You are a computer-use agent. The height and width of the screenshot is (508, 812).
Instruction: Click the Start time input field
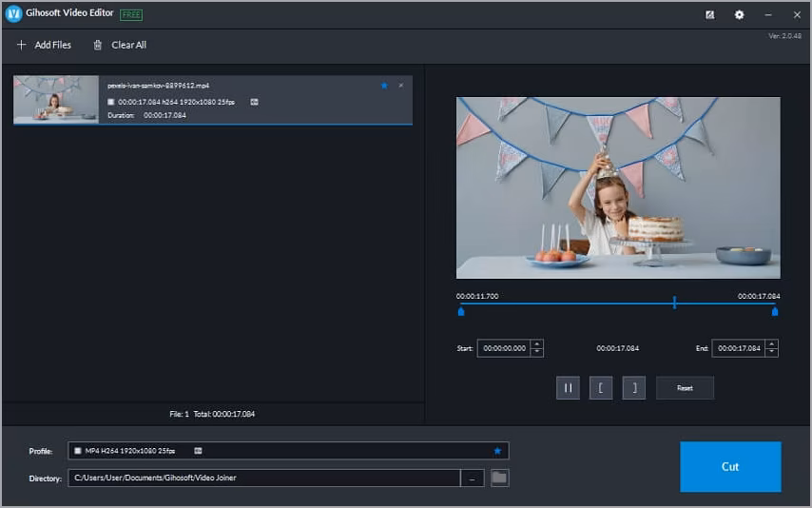[x=503, y=348]
